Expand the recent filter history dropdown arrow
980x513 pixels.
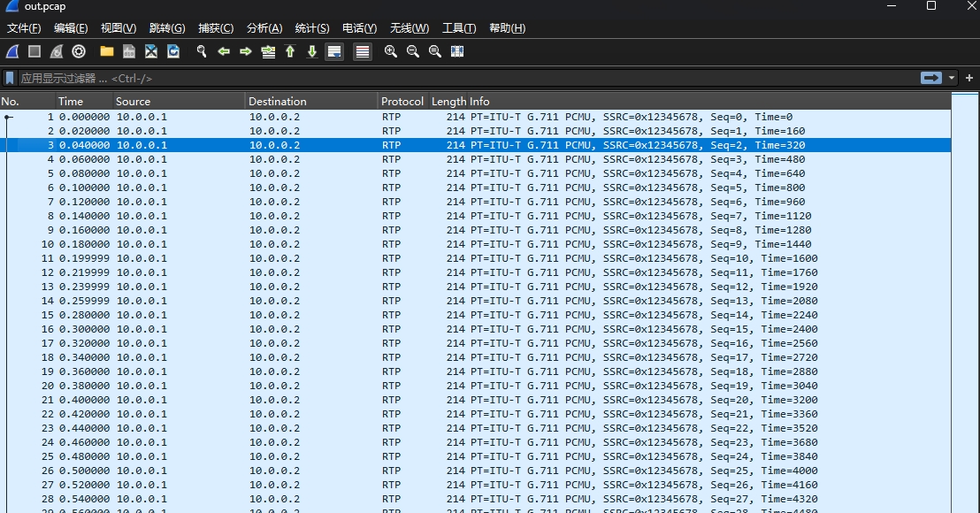click(952, 78)
